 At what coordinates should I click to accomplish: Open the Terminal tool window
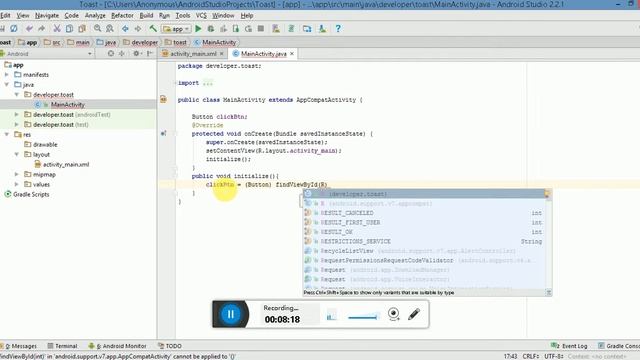[62, 346]
